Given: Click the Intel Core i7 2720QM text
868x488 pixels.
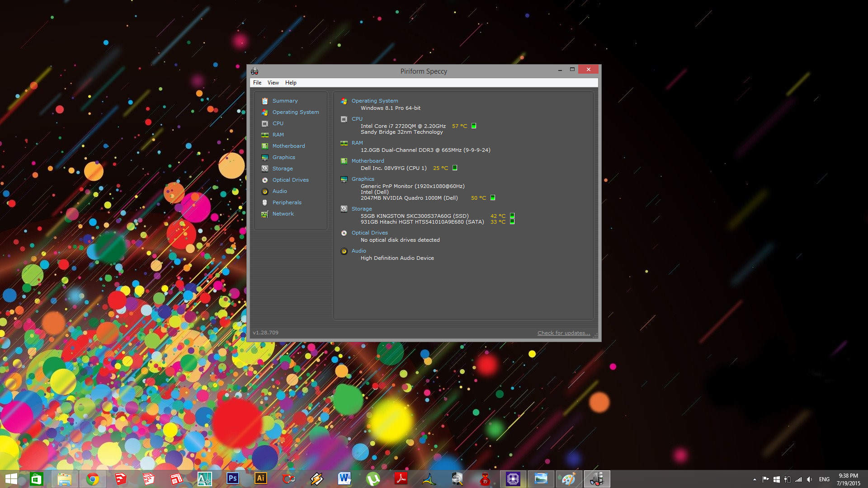Looking at the screenshot, I should point(403,126).
